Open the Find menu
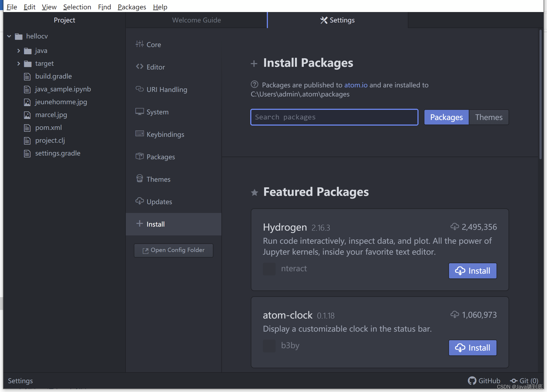The height and width of the screenshot is (392, 547). tap(104, 7)
